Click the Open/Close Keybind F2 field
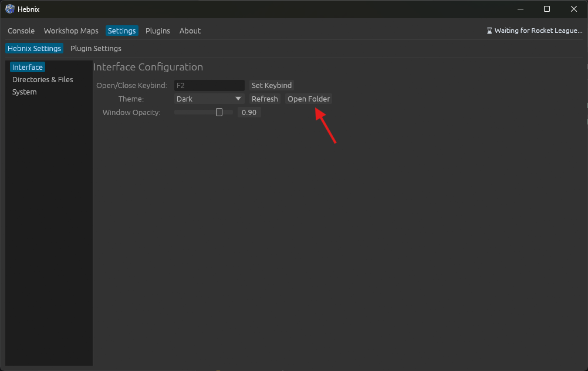This screenshot has height=371, width=588. tap(209, 86)
